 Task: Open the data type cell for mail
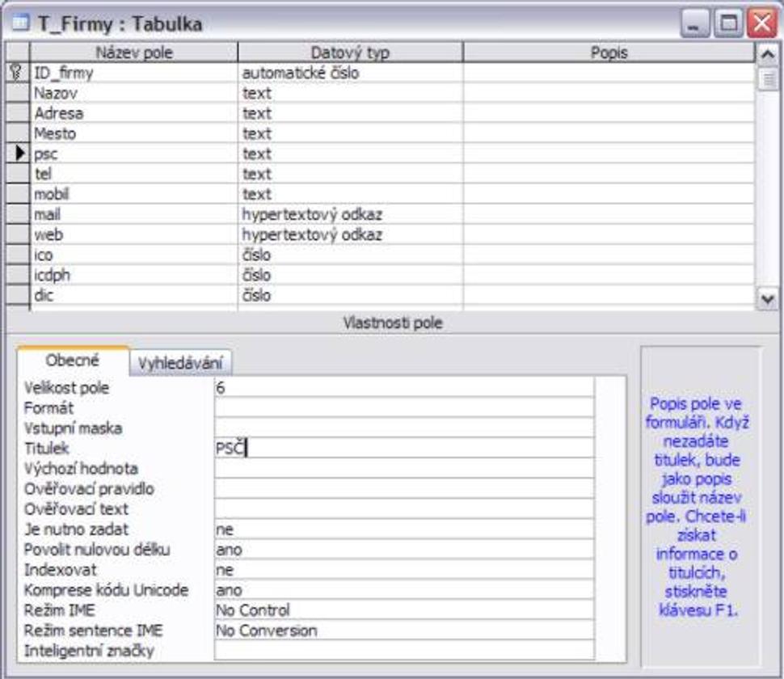click(351, 214)
